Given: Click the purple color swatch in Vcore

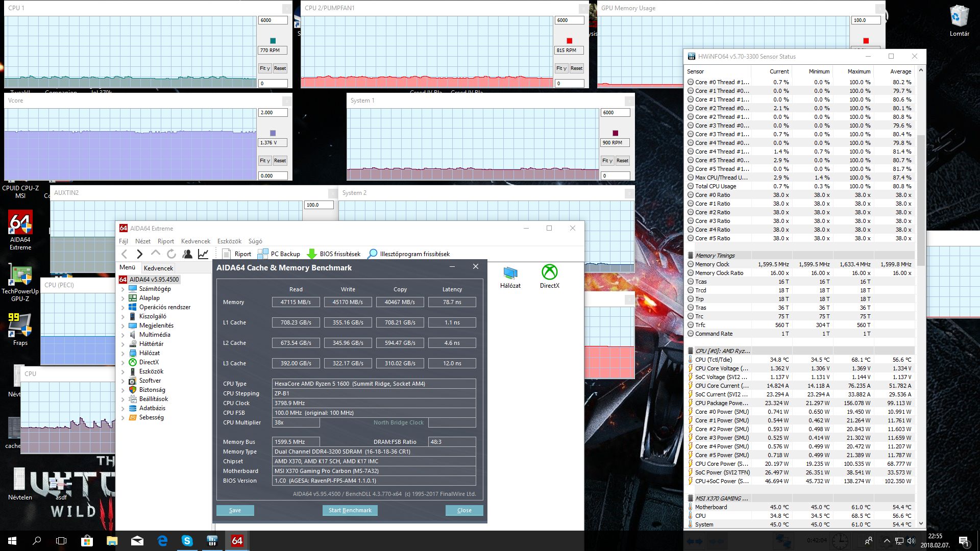Looking at the screenshot, I should 273,133.
